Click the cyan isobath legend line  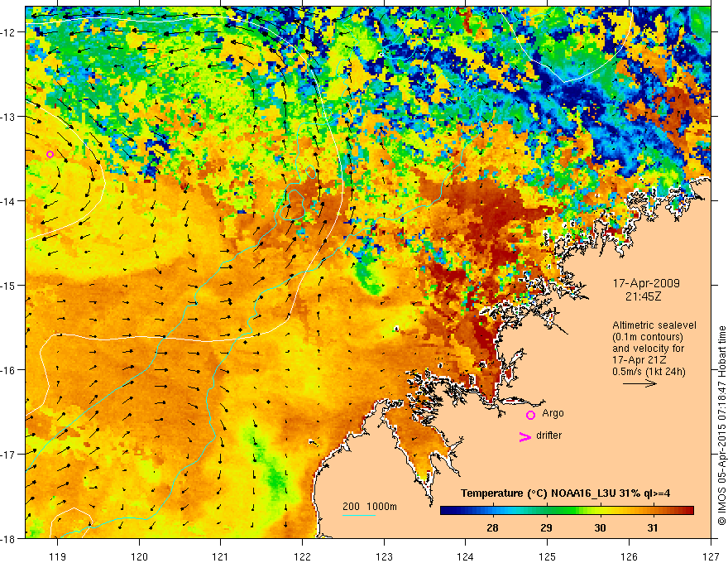(x=359, y=515)
